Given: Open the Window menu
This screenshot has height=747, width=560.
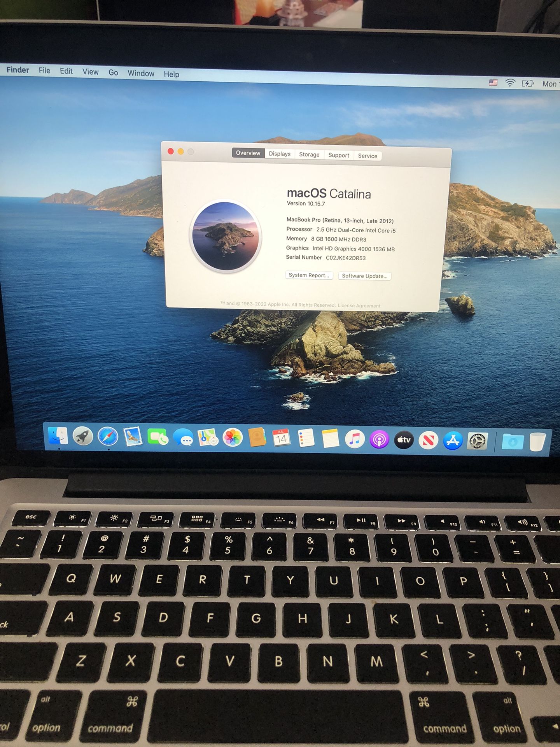Looking at the screenshot, I should [141, 74].
